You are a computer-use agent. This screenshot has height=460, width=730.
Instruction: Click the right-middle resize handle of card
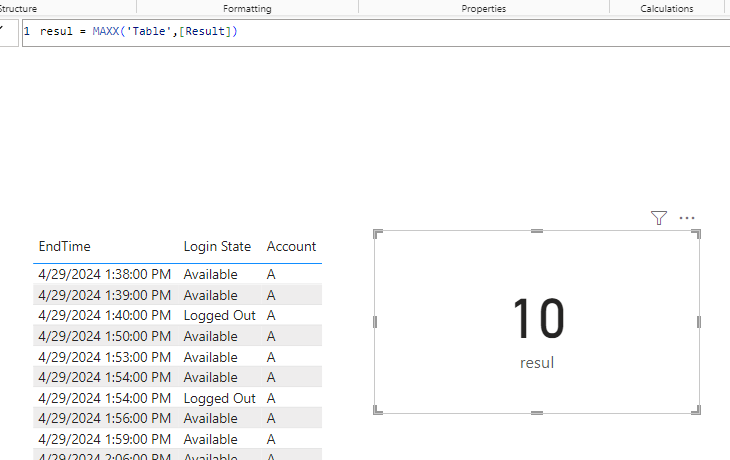tap(698, 322)
